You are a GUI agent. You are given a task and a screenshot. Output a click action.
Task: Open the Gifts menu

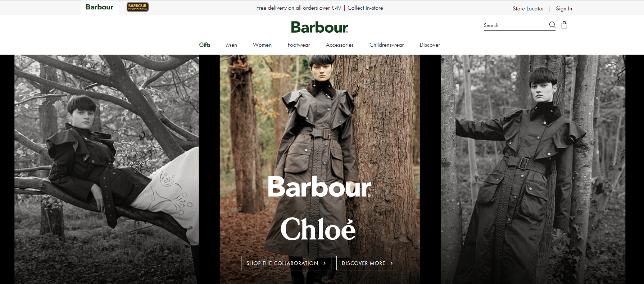click(x=205, y=45)
